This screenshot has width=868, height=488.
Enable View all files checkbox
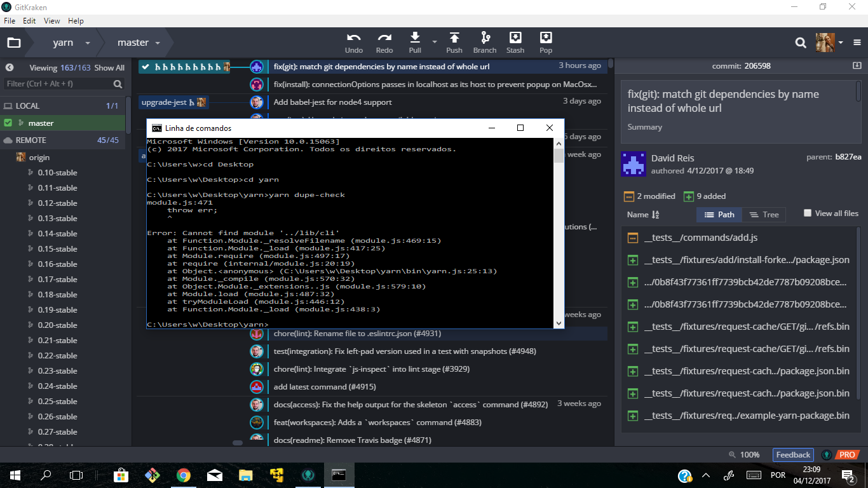(808, 213)
